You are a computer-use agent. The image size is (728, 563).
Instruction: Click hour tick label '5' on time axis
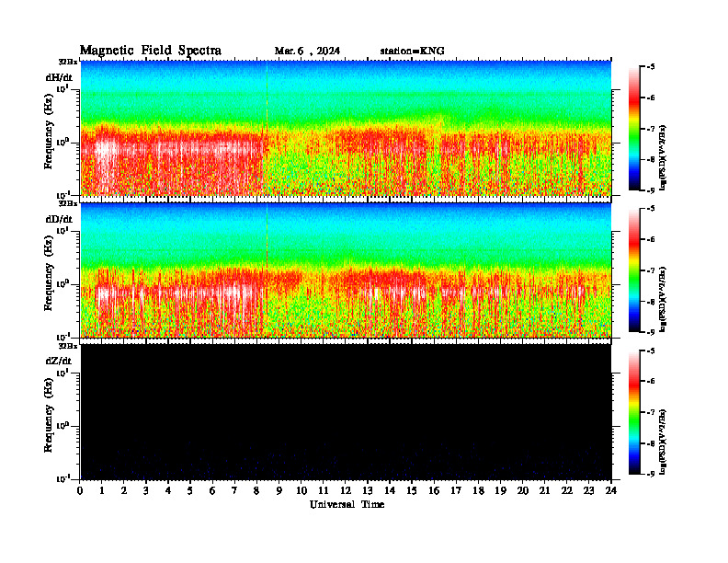click(x=190, y=490)
